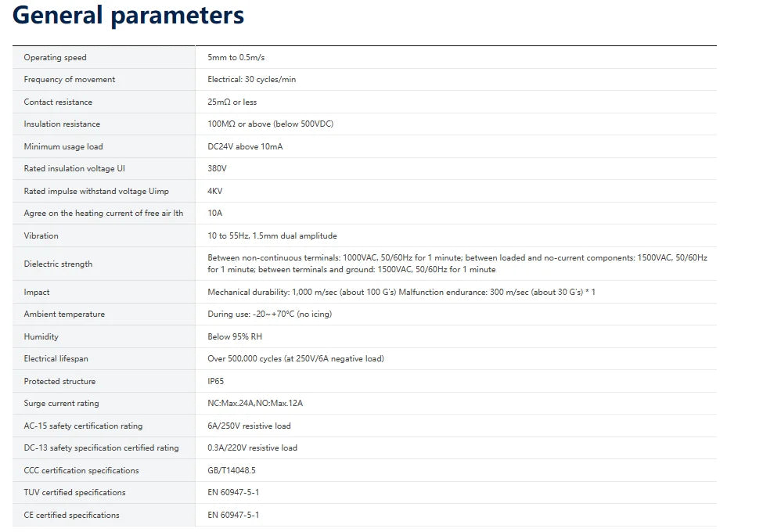Click the DC24V above 10mA value
The height and width of the screenshot is (532, 763).
tap(245, 146)
